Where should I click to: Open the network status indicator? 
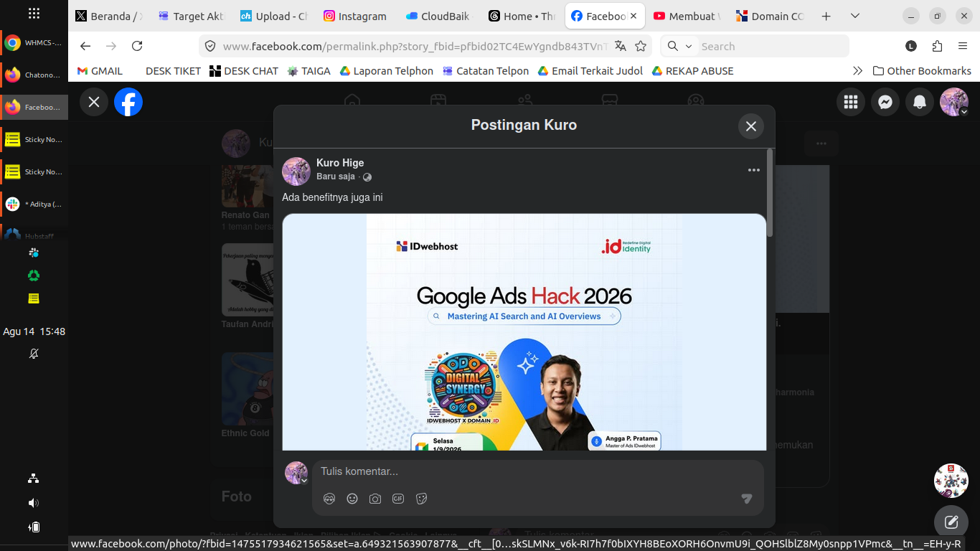34,479
